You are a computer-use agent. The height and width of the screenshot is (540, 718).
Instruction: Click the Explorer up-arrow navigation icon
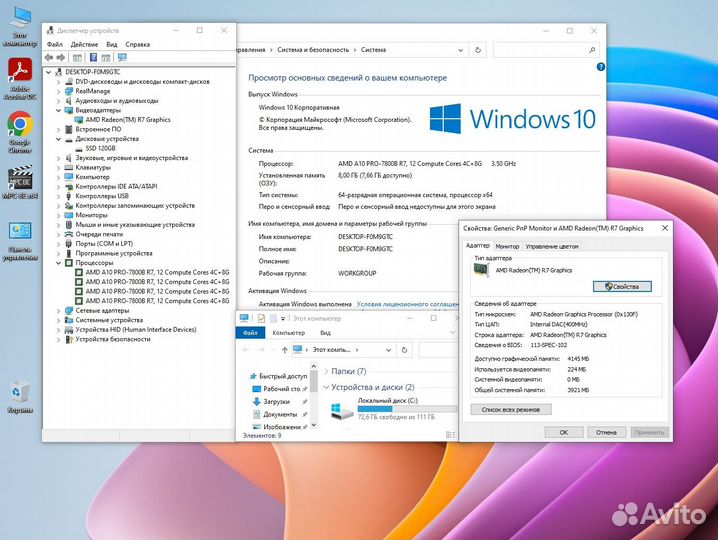(284, 349)
